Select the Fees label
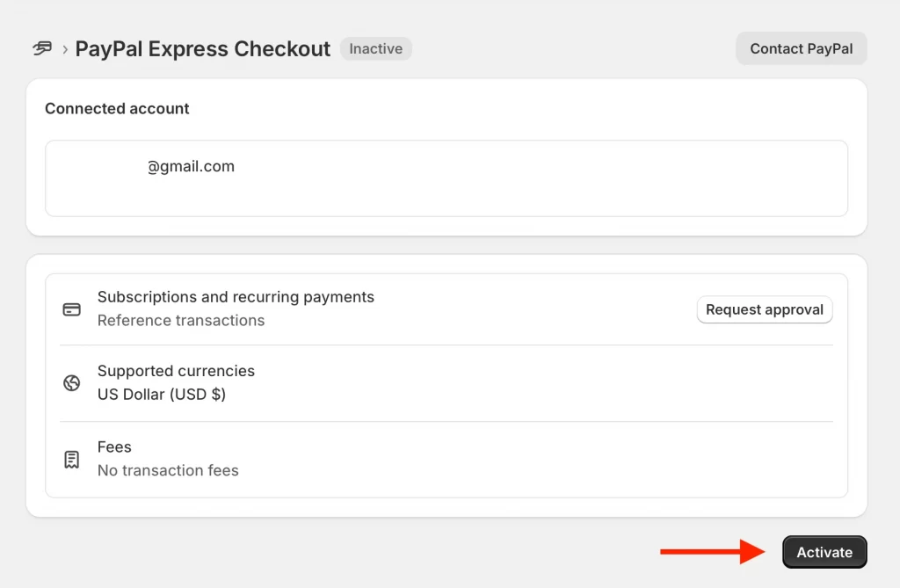The height and width of the screenshot is (588, 900). click(114, 447)
